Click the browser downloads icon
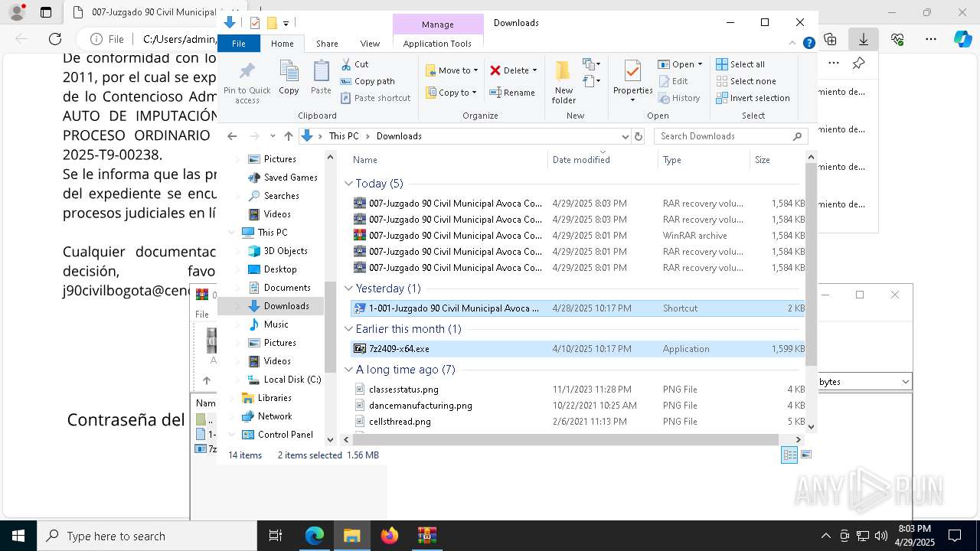Image resolution: width=980 pixels, height=551 pixels. pos(864,39)
